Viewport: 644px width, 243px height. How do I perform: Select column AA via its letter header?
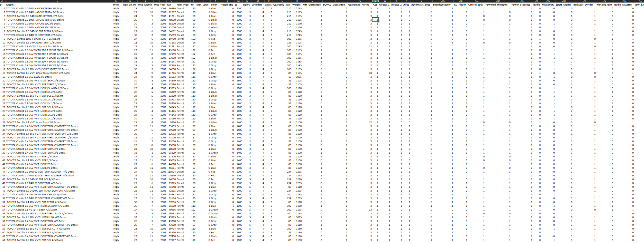(442, 1)
